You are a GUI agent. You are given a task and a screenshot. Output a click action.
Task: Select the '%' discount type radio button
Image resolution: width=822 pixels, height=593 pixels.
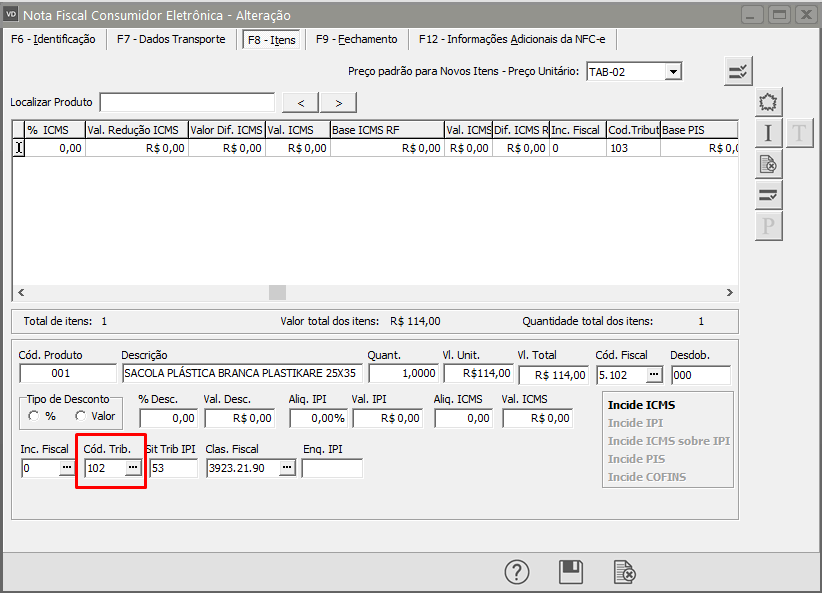pos(33,416)
